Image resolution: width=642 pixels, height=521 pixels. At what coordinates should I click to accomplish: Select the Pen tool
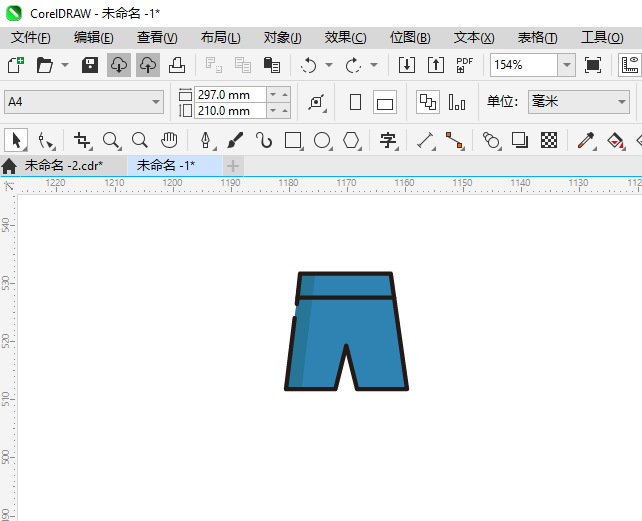point(206,140)
